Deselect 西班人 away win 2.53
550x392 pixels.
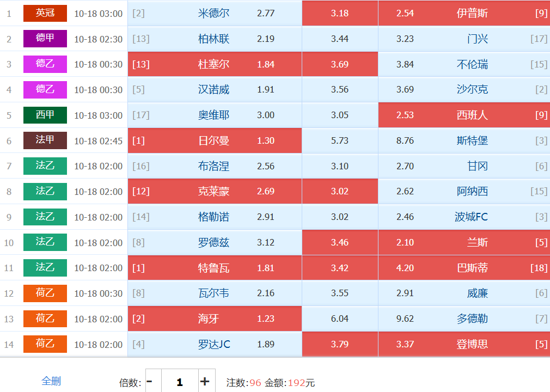click(464, 115)
